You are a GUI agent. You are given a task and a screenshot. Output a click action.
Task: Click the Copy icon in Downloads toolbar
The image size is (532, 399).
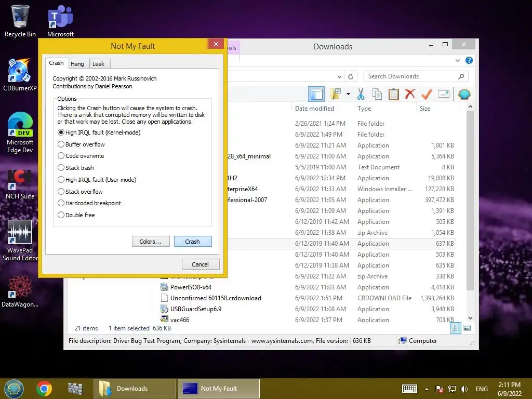coord(377,94)
